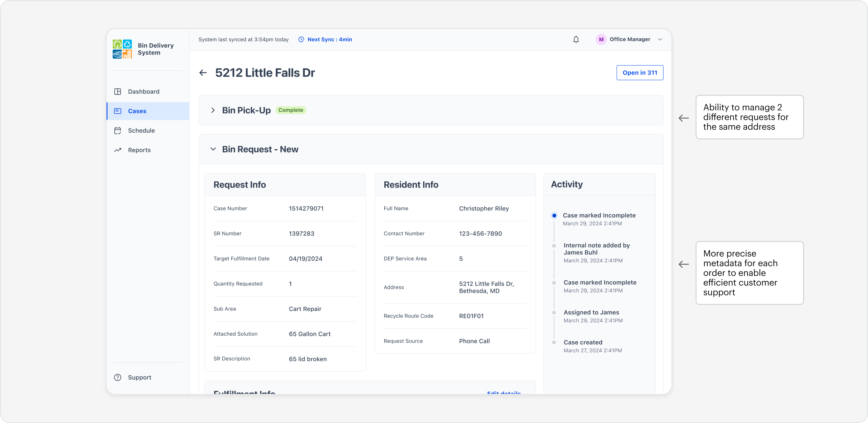
Task: Click the Complete status badge
Action: [x=291, y=110]
